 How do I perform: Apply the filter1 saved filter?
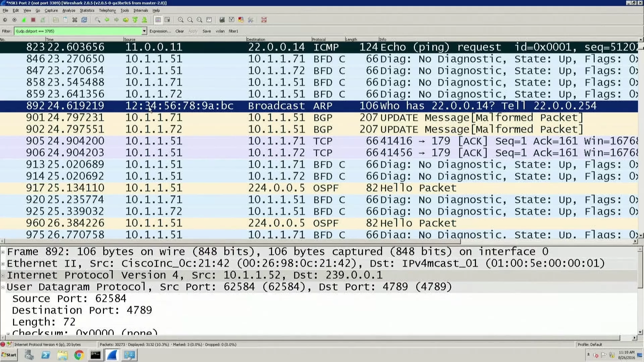point(233,31)
